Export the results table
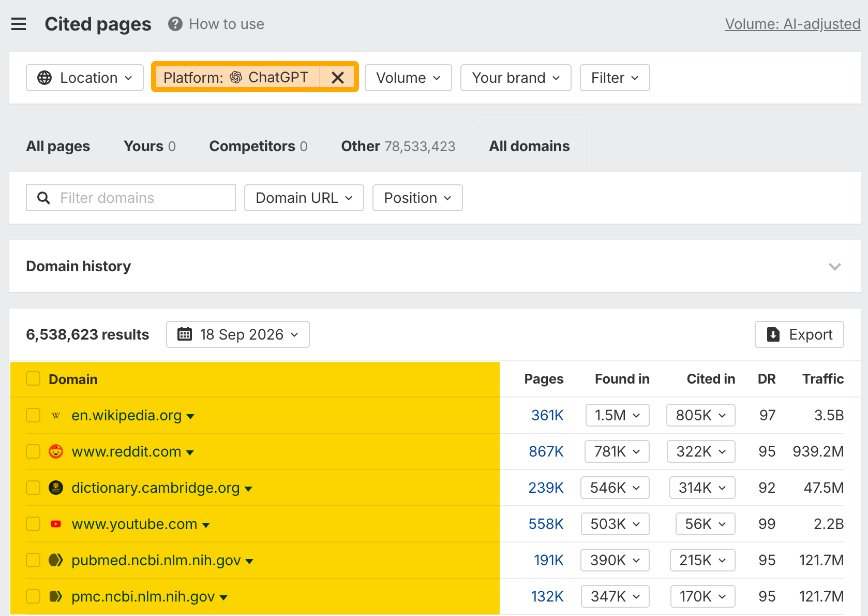The height and width of the screenshot is (616, 868). 799,334
